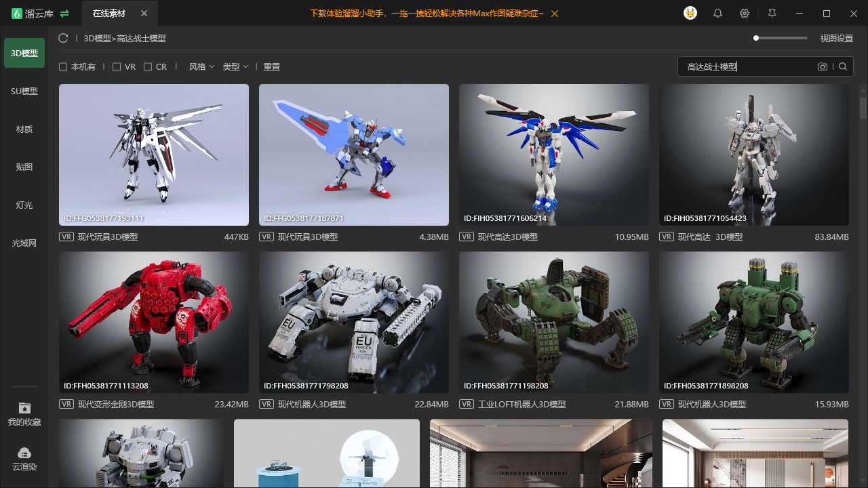Click the refresh icon beside the breadcrumb
Viewport: 868px width, 488px height.
[63, 39]
